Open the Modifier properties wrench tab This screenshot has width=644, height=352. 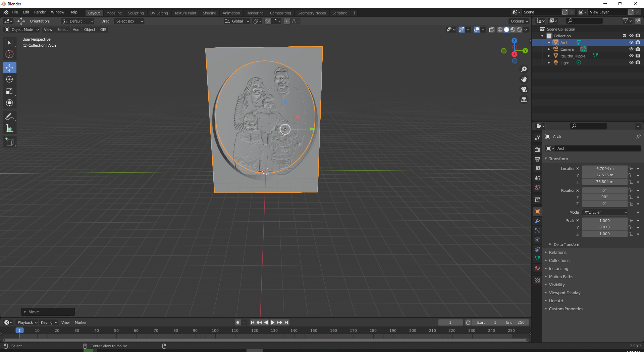point(537,221)
